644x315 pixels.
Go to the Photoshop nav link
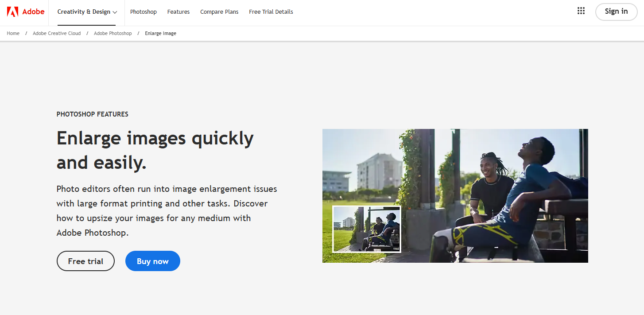click(144, 12)
